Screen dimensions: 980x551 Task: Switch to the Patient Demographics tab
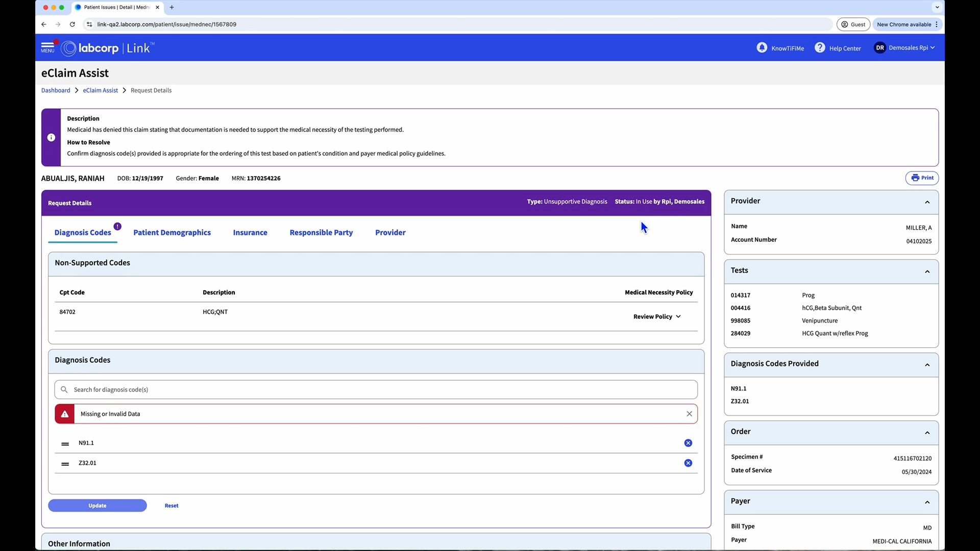pos(171,232)
